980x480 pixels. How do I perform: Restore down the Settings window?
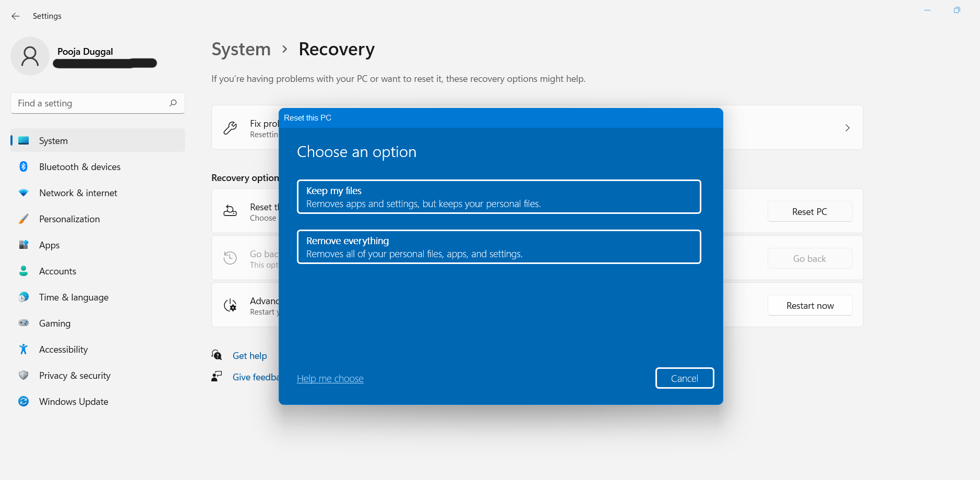tap(957, 10)
